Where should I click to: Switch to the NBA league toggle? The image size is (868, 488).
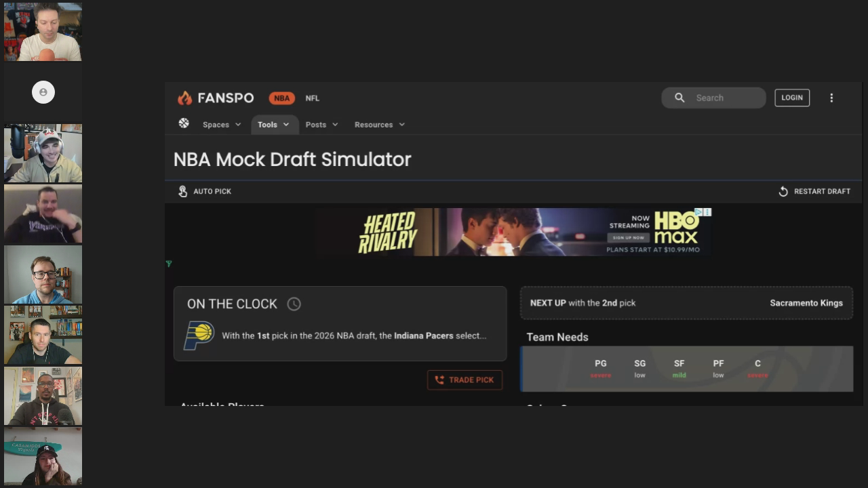tap(281, 98)
